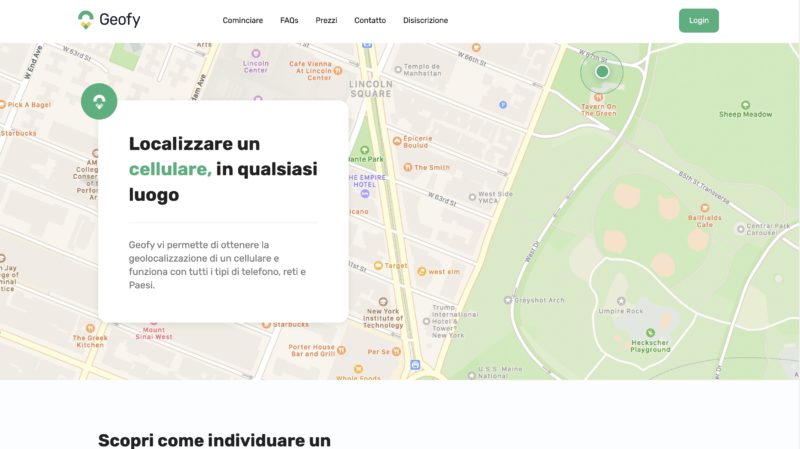Go to the FAQs page

(289, 20)
